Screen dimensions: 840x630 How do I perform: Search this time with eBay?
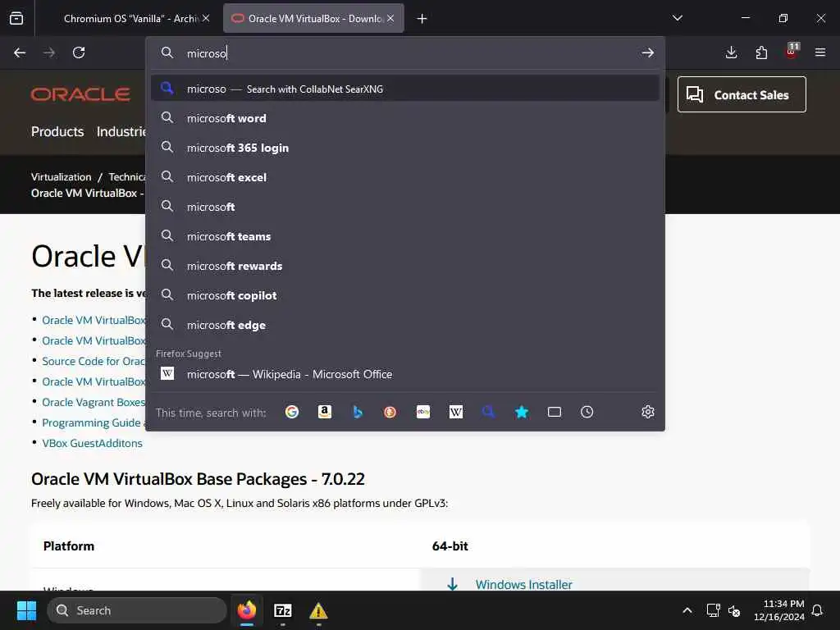tap(423, 412)
